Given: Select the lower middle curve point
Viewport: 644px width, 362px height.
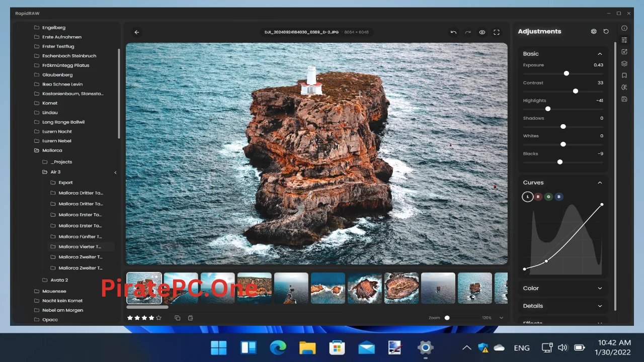Looking at the screenshot, I should (x=546, y=261).
